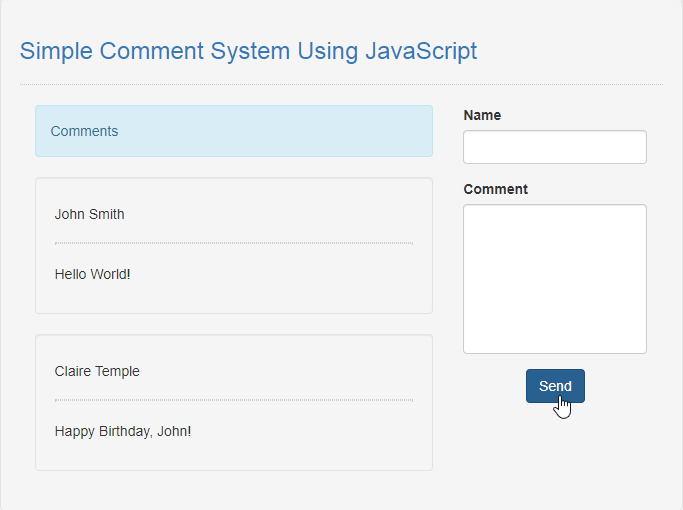Select the page title 'Simple Comment System Using JavaScript'
The height and width of the screenshot is (510, 683).
[248, 51]
